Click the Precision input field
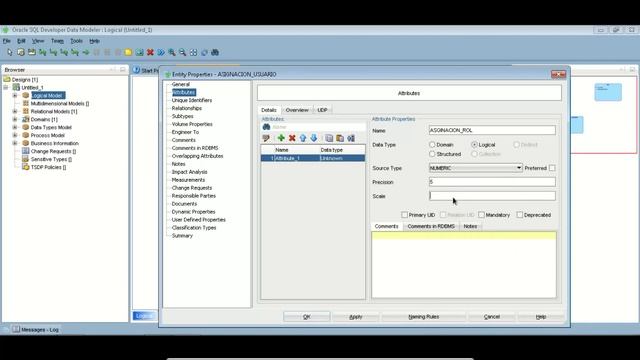 click(x=492, y=182)
